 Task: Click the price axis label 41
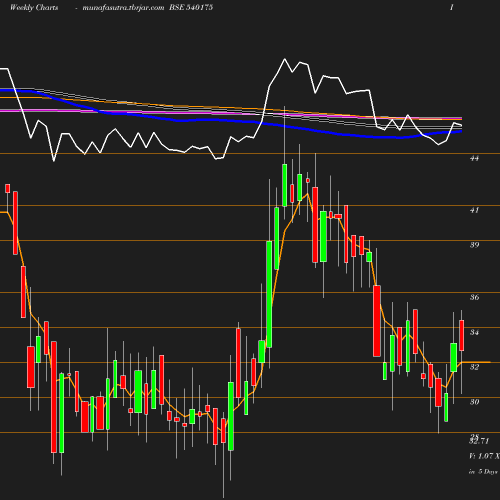(474, 210)
